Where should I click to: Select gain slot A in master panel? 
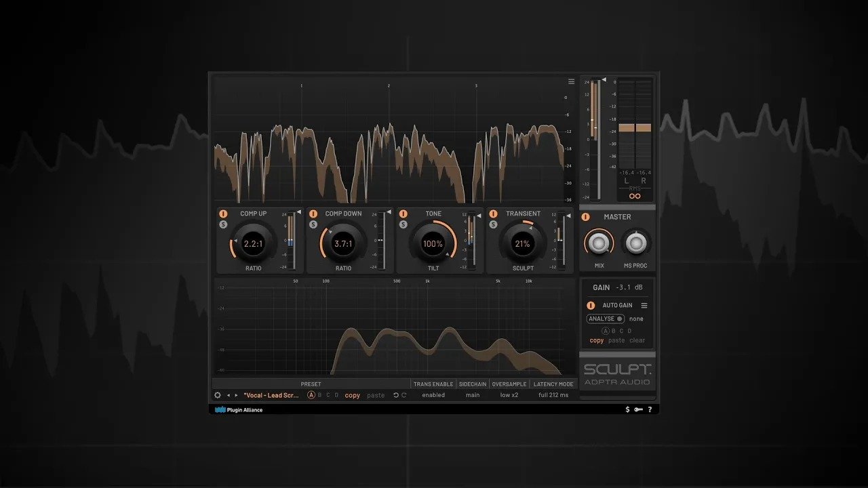tap(606, 331)
